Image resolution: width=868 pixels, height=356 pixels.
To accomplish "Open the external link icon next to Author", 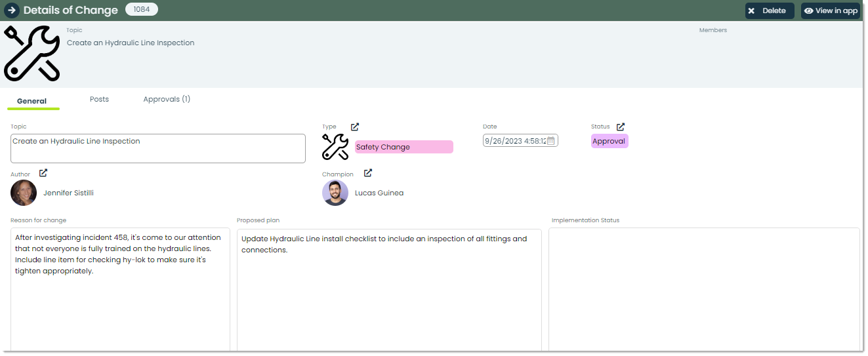I will pyautogui.click(x=43, y=173).
